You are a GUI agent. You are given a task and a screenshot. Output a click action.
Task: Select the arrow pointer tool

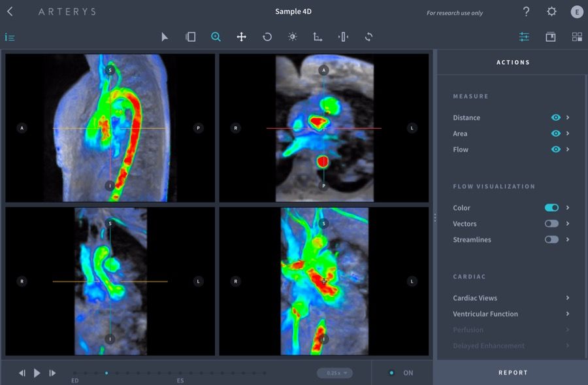pyautogui.click(x=165, y=37)
